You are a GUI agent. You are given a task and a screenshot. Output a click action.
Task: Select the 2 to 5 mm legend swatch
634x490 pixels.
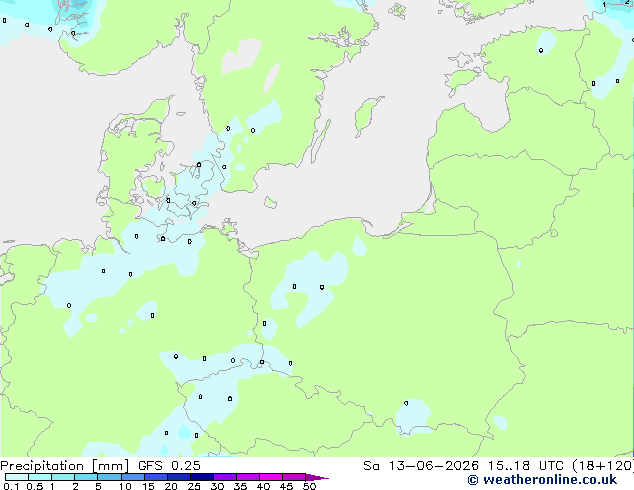(86, 477)
